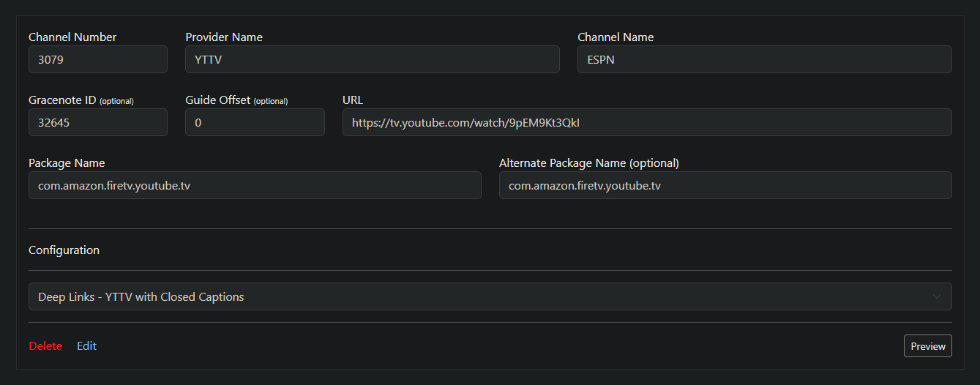Click the blue Edit link
Viewport: 980px width, 385px height.
point(86,346)
